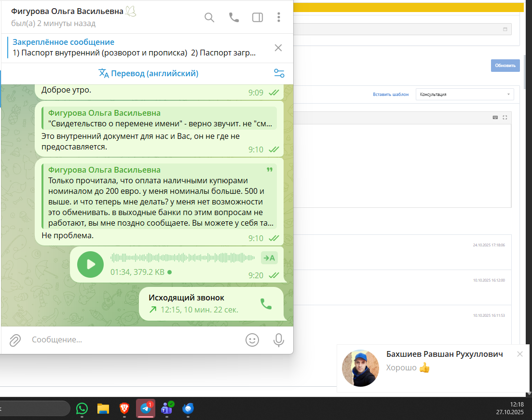532x420 pixels.
Task: Open Microsoft Teams from the taskbar
Action: (x=167, y=408)
